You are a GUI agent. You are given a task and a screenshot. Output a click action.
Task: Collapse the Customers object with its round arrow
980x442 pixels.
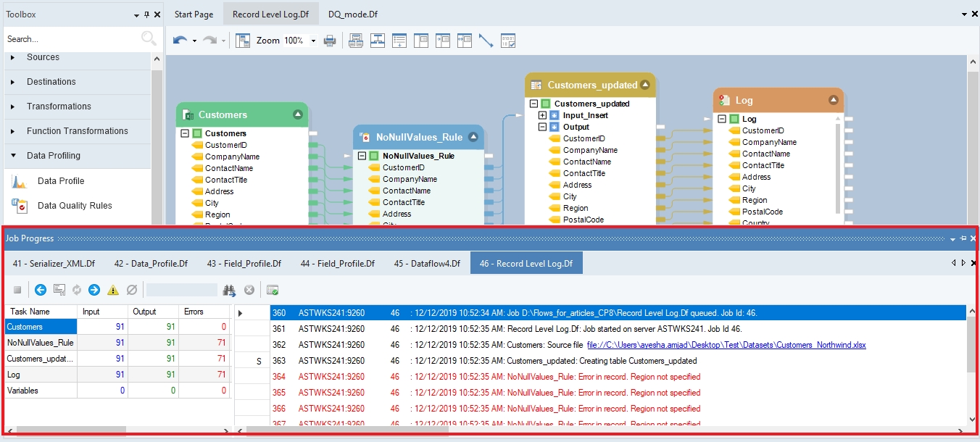pyautogui.click(x=297, y=114)
